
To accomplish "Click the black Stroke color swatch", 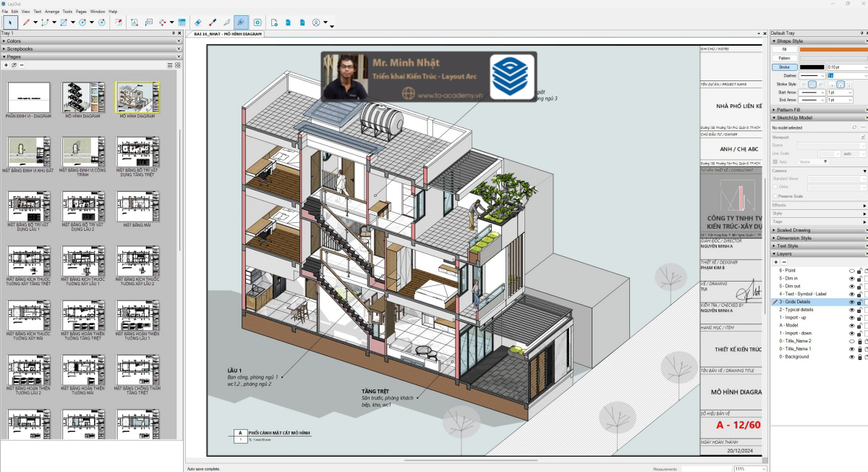I will 812,67.
